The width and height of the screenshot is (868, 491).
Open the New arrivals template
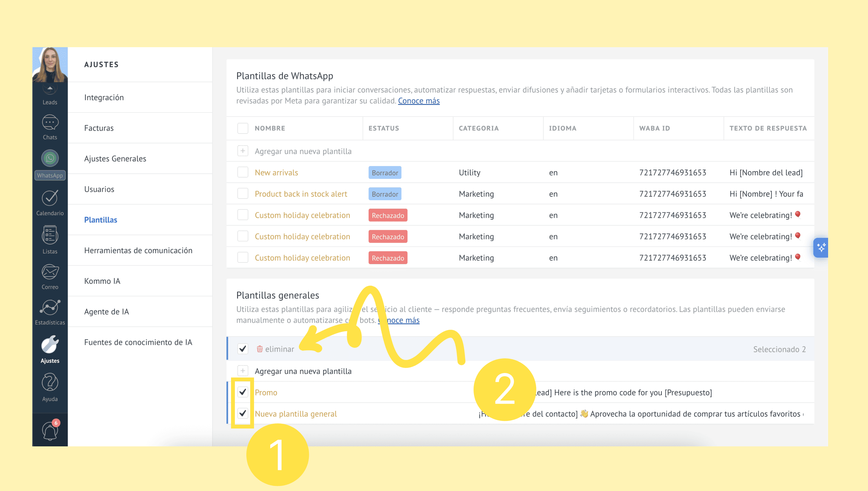[x=276, y=173]
